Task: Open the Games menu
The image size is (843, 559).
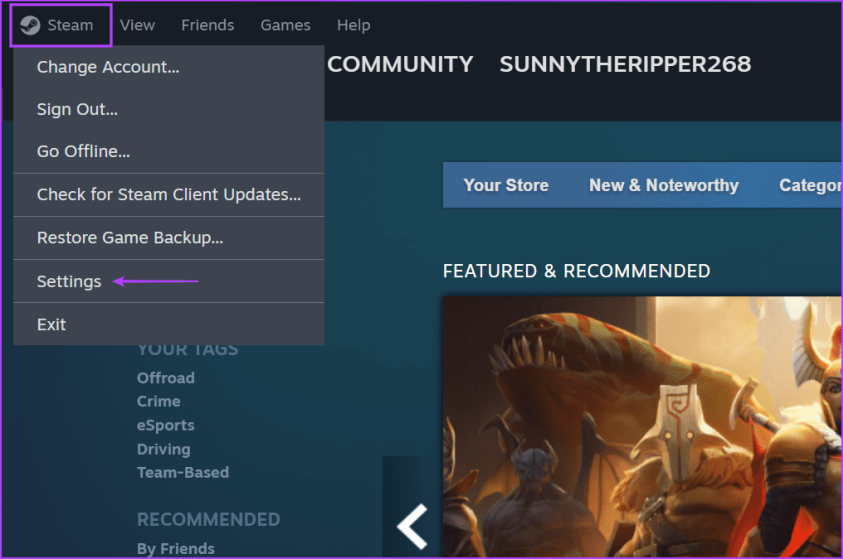Action: click(x=285, y=25)
